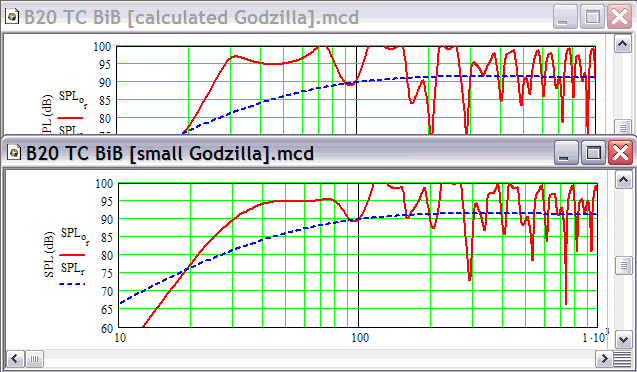Click the red SPLo legend line in the small Godzilla plot
637x372 pixels.
coord(72,255)
